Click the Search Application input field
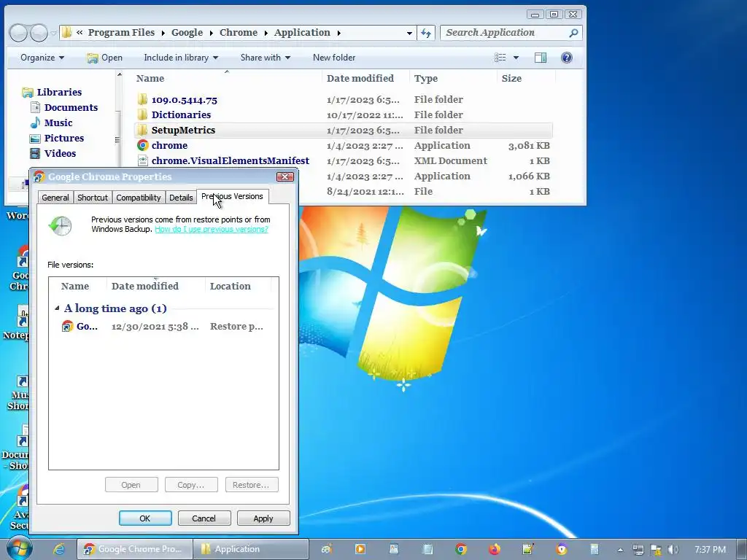The width and height of the screenshot is (747, 560). (x=505, y=33)
